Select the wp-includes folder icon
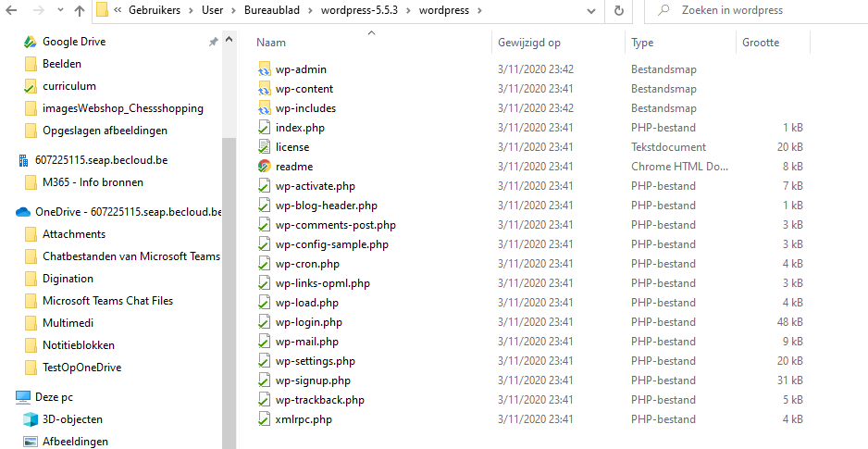The width and height of the screenshot is (868, 449). point(264,108)
